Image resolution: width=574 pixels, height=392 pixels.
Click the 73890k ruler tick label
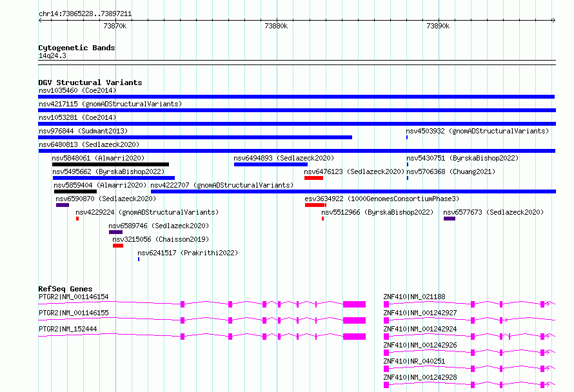point(438,26)
